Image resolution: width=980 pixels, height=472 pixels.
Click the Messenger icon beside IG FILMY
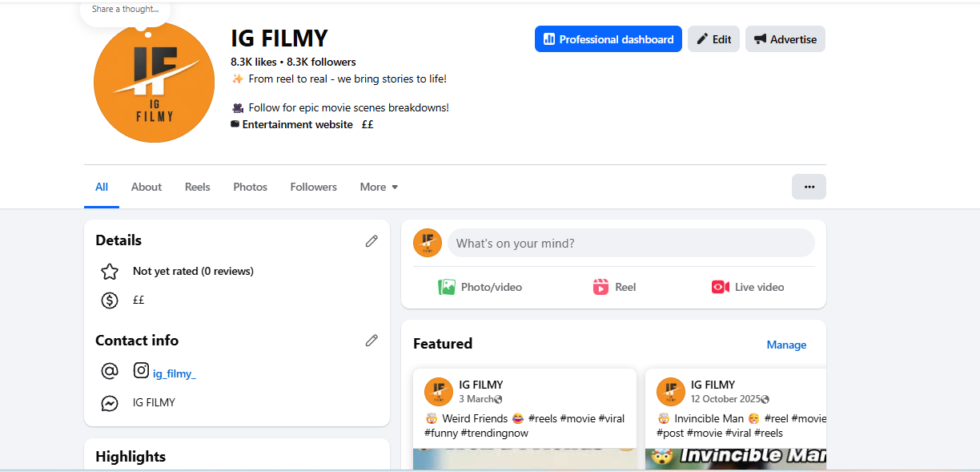point(110,403)
